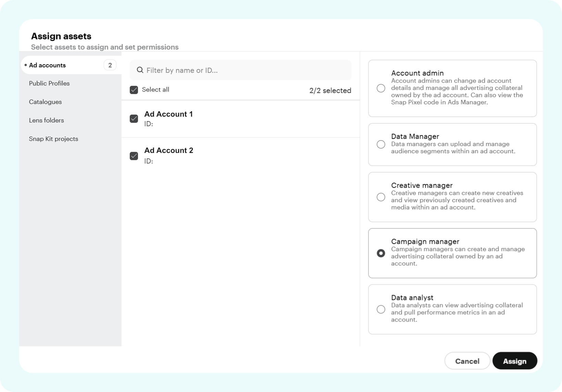
Task: Open the Catalogues section
Action: (x=46, y=102)
